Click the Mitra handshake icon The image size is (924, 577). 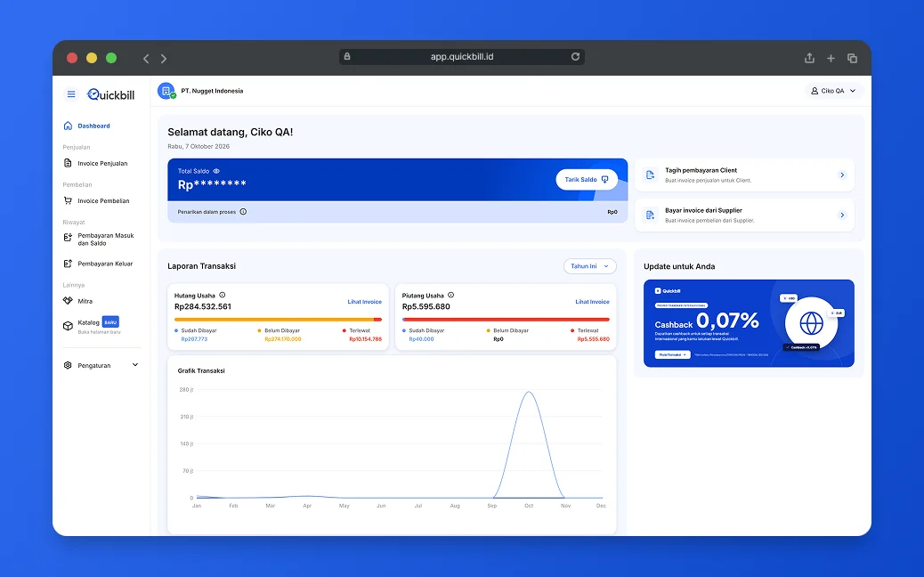(68, 301)
